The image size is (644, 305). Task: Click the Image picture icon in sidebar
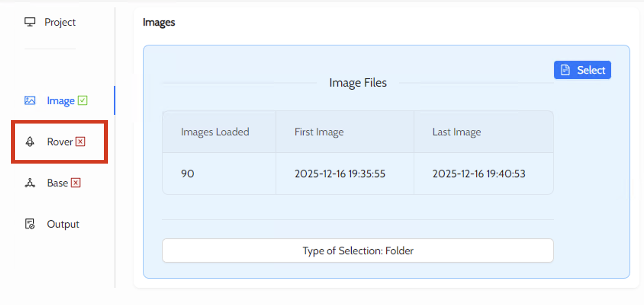[30, 101]
